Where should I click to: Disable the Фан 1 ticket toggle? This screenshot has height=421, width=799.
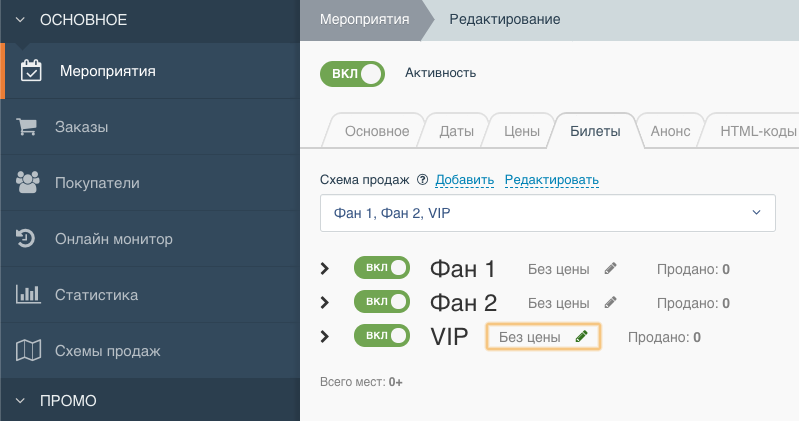[x=382, y=268]
